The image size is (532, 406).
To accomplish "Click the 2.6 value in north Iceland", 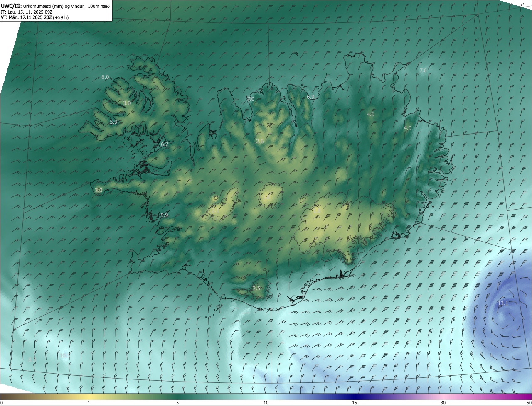I will point(260,142).
